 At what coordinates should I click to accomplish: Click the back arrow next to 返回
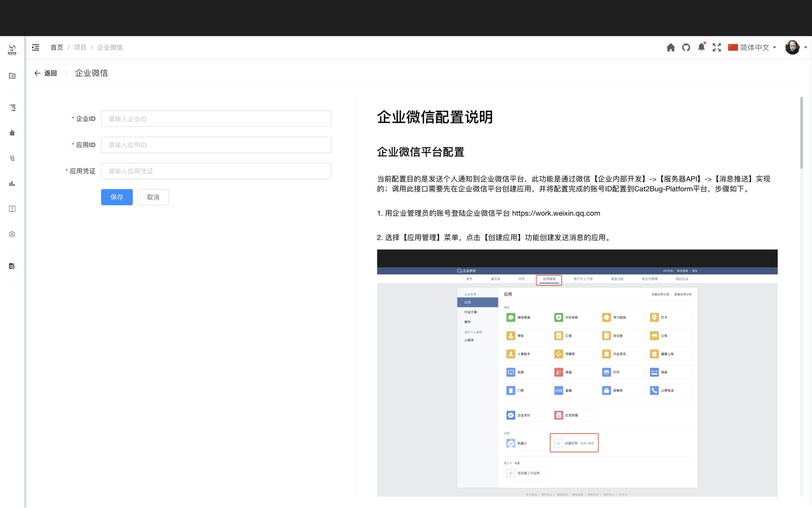(37, 73)
